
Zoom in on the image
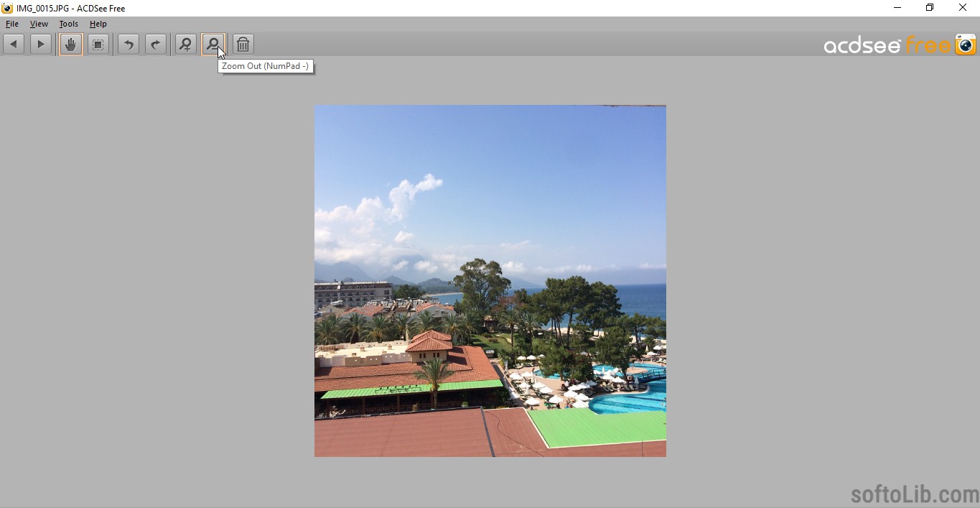click(x=186, y=45)
